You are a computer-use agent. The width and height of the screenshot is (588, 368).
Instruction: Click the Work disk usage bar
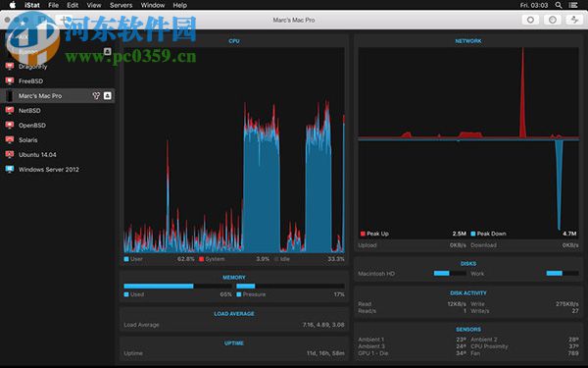click(x=563, y=273)
